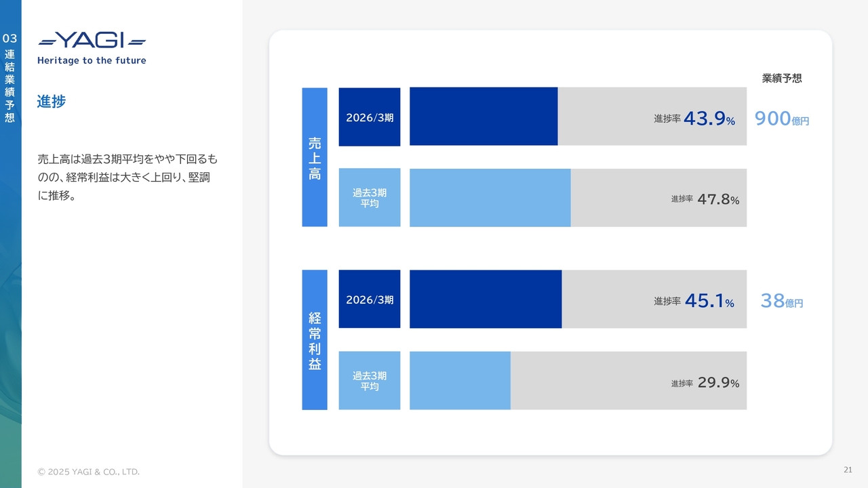Click the 過去3期平均 label in 売上高 group
Image resolution: width=868 pixels, height=488 pixels.
tap(370, 198)
